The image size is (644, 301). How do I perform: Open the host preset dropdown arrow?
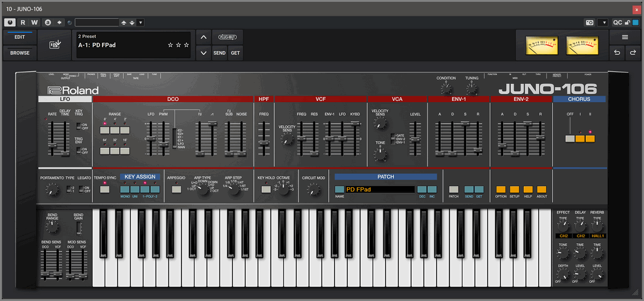(141, 22)
